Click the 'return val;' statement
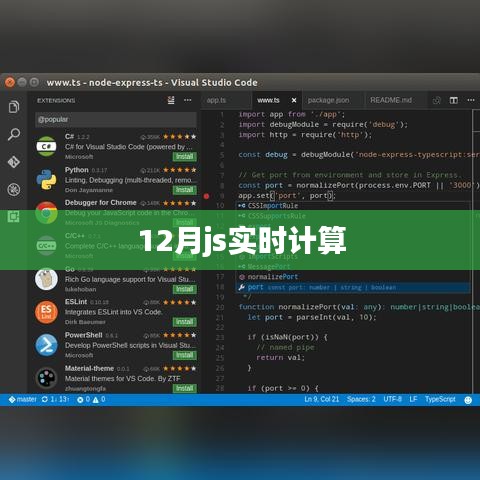 pyautogui.click(x=280, y=357)
